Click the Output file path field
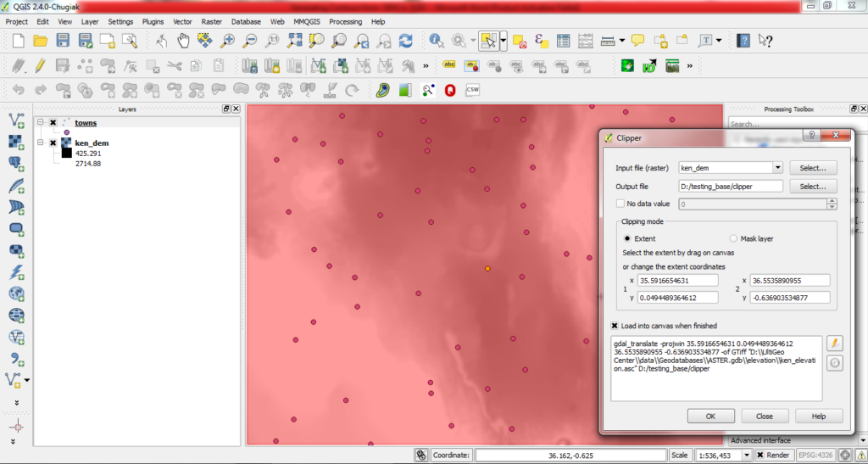This screenshot has width=868, height=464. point(731,187)
